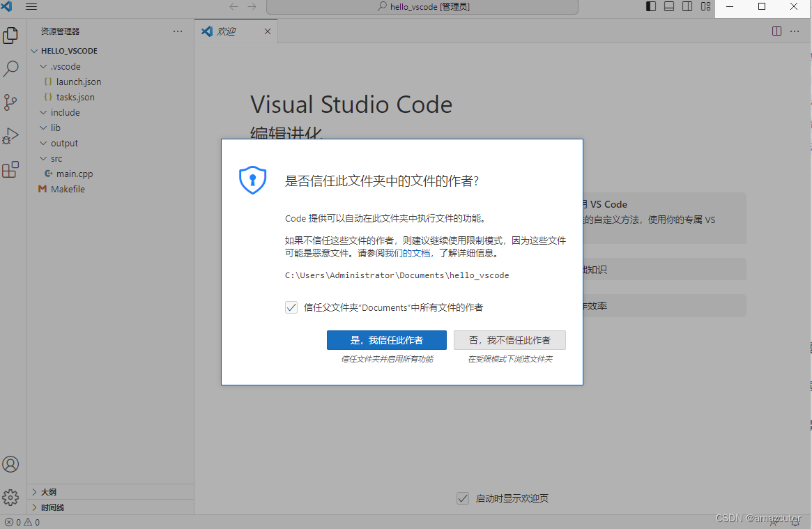Image resolution: width=812 pixels, height=529 pixels.
Task: Uncheck the show welcome page on startup checkbox
Action: tap(463, 498)
